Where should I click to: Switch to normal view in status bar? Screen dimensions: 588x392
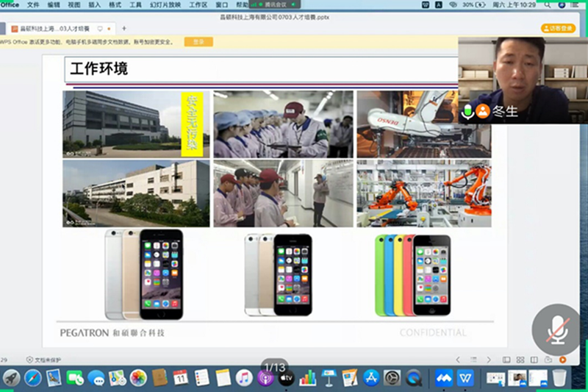[x=506, y=360]
